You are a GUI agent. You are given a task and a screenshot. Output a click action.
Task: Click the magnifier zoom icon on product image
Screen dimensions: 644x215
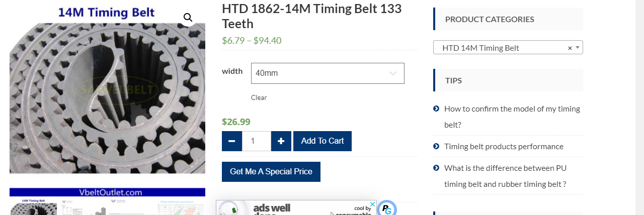coord(188,18)
